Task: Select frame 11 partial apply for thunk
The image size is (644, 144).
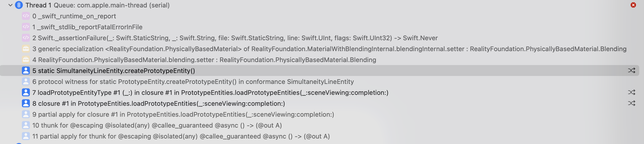Action: point(181,137)
